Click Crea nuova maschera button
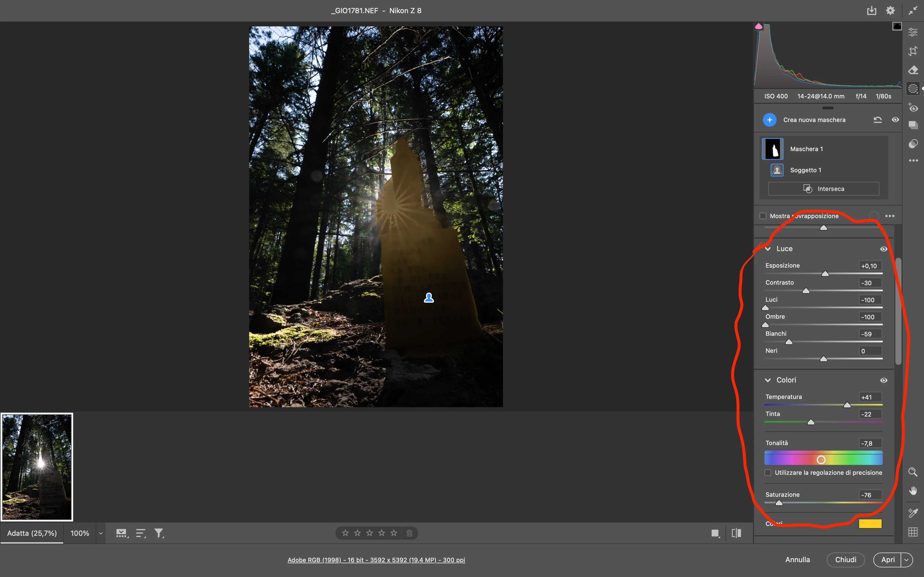 point(770,120)
